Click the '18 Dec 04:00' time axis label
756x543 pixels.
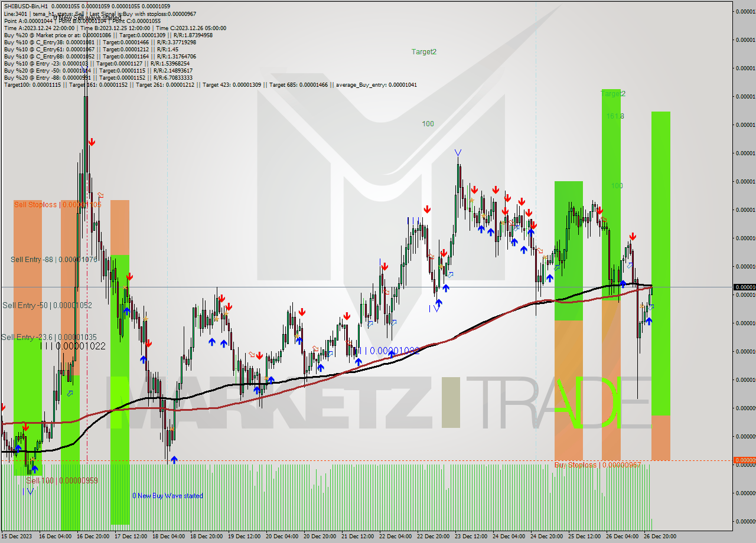(169, 537)
